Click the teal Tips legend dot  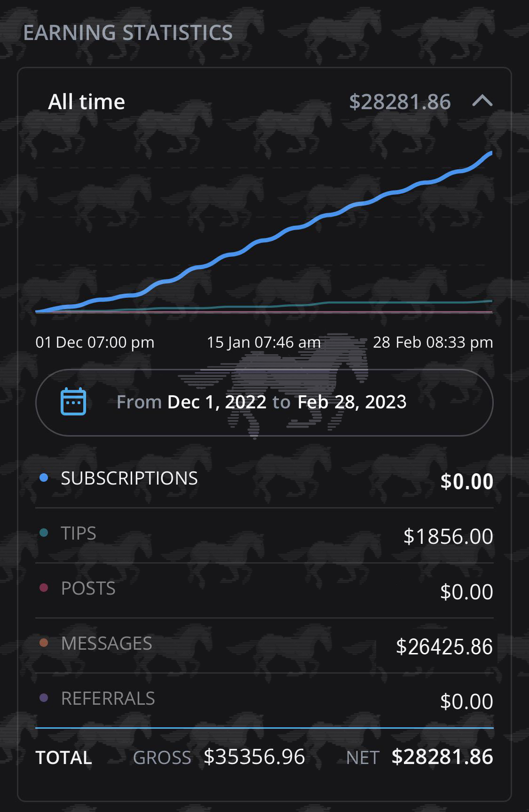coord(44,533)
